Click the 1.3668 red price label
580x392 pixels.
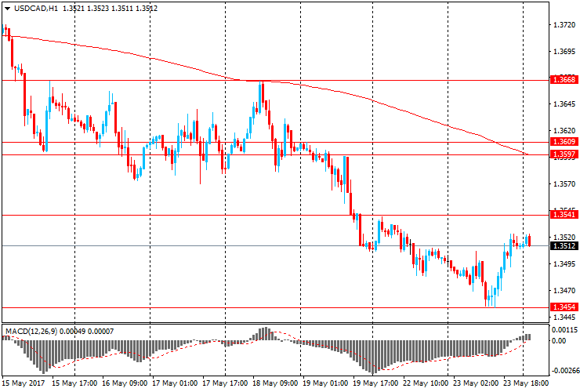pos(563,80)
